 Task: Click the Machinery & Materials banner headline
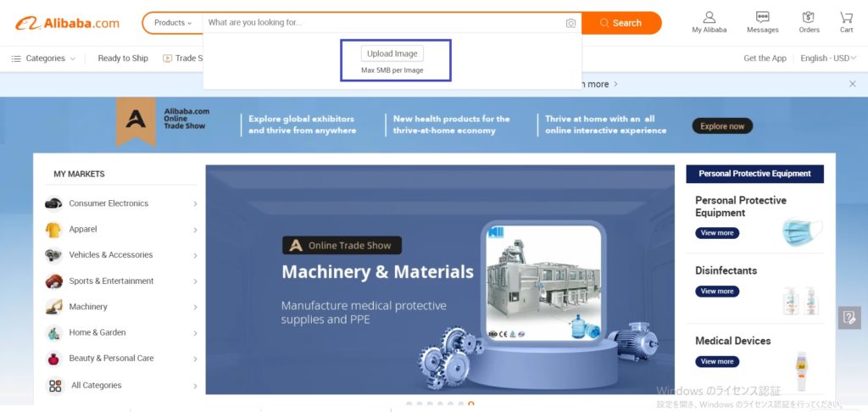click(x=377, y=272)
